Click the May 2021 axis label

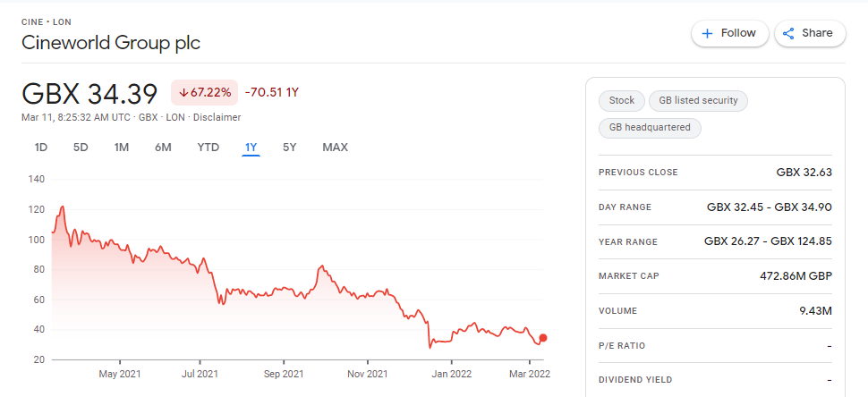click(120, 375)
